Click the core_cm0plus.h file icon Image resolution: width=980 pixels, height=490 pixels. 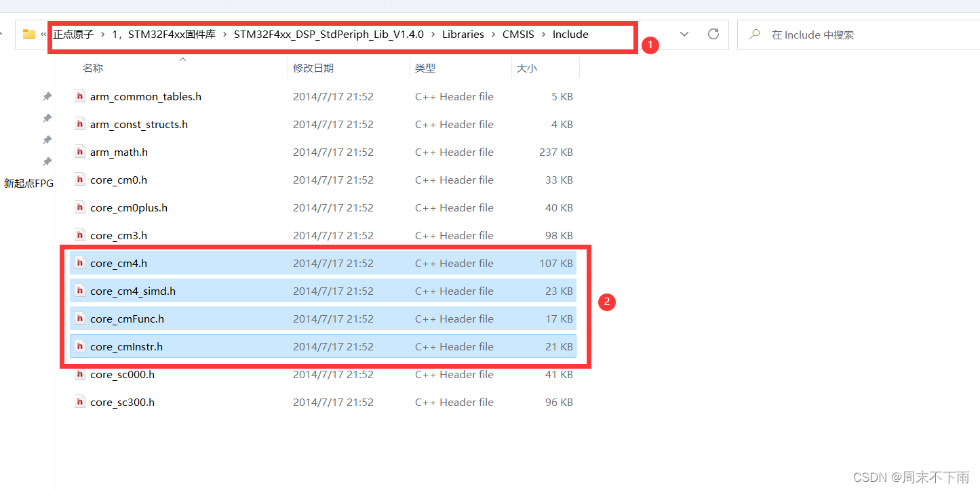point(80,207)
